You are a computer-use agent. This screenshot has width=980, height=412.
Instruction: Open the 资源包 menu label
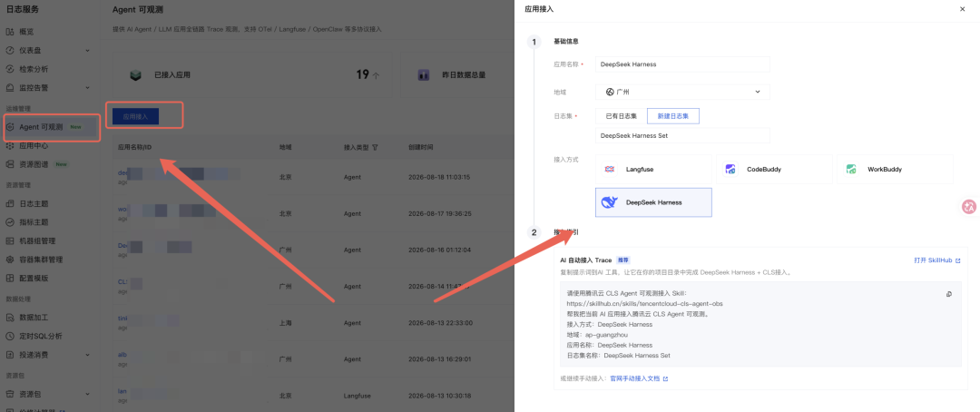(x=30, y=394)
